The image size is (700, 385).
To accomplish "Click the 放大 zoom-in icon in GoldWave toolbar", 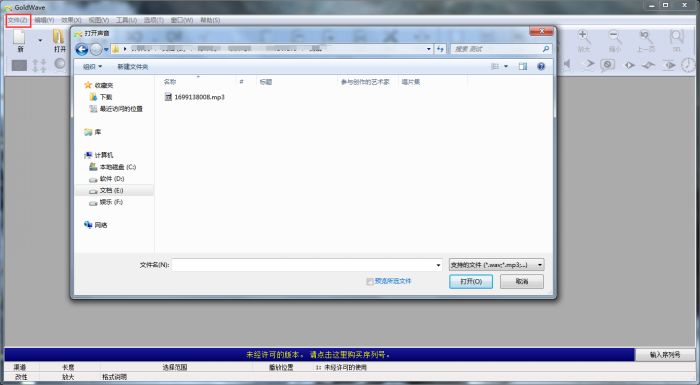I will pyautogui.click(x=584, y=41).
